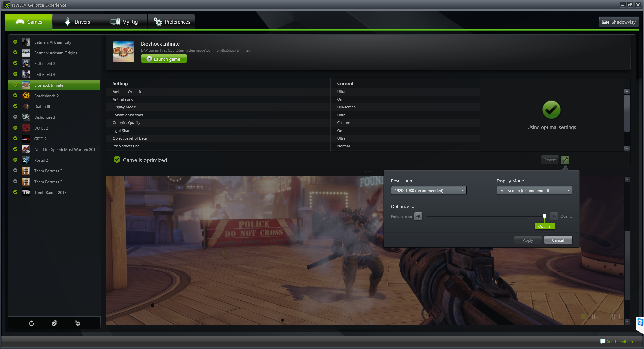Click the Bioshock Infinite cover art

point(123,52)
